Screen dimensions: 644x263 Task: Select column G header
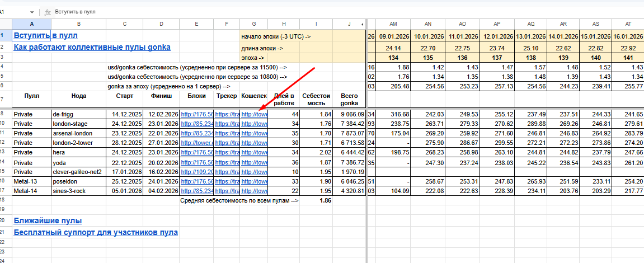pyautogui.click(x=254, y=24)
